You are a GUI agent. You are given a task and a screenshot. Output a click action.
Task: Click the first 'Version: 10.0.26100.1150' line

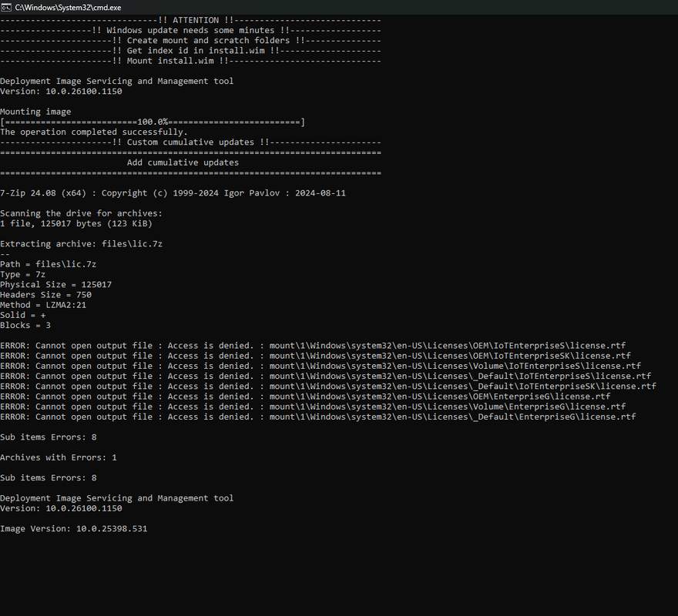pyautogui.click(x=61, y=92)
